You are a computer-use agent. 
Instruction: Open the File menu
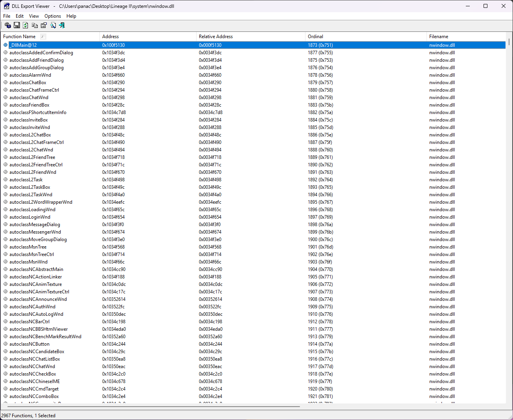[7, 16]
